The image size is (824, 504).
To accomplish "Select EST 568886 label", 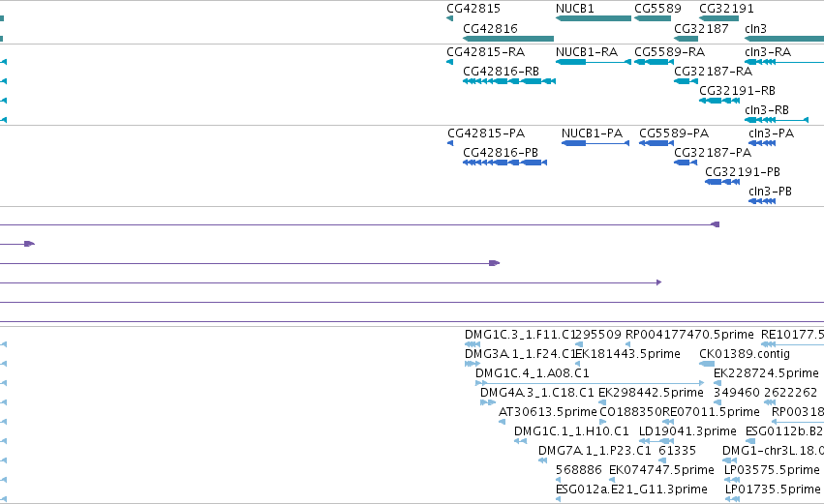I will (579, 469).
